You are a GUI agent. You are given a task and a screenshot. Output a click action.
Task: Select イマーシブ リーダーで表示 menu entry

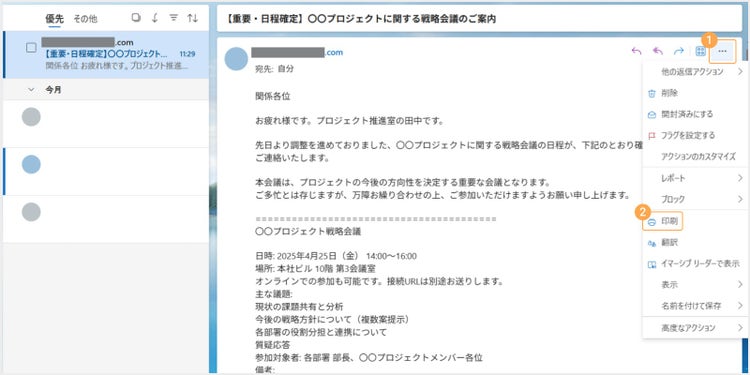[696, 264]
